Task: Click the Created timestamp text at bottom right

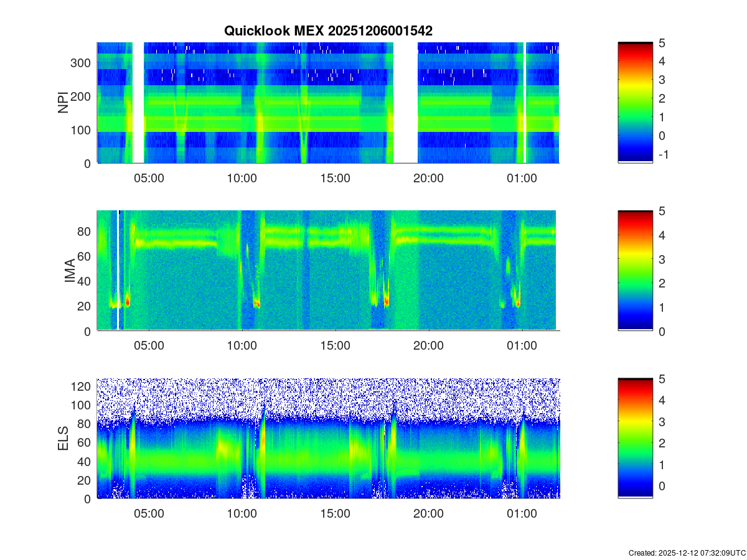Action: coord(687,553)
